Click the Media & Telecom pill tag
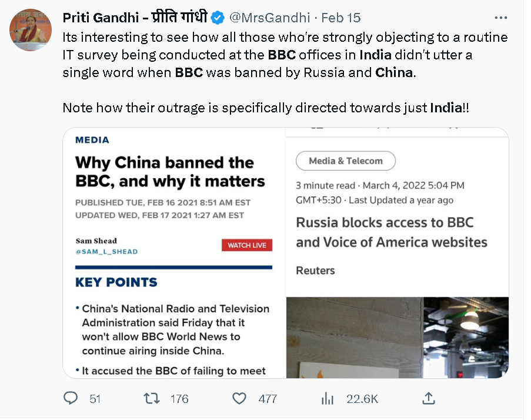The image size is (531, 420). coord(345,161)
